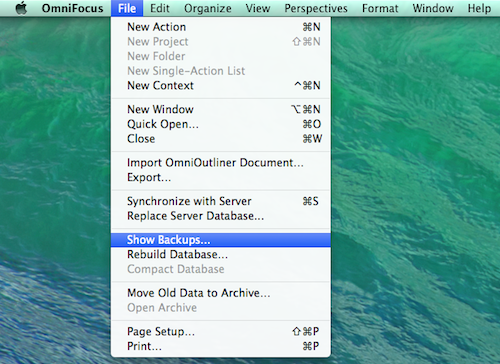Choose New Window menu item
The width and height of the screenshot is (500, 364).
point(221,109)
